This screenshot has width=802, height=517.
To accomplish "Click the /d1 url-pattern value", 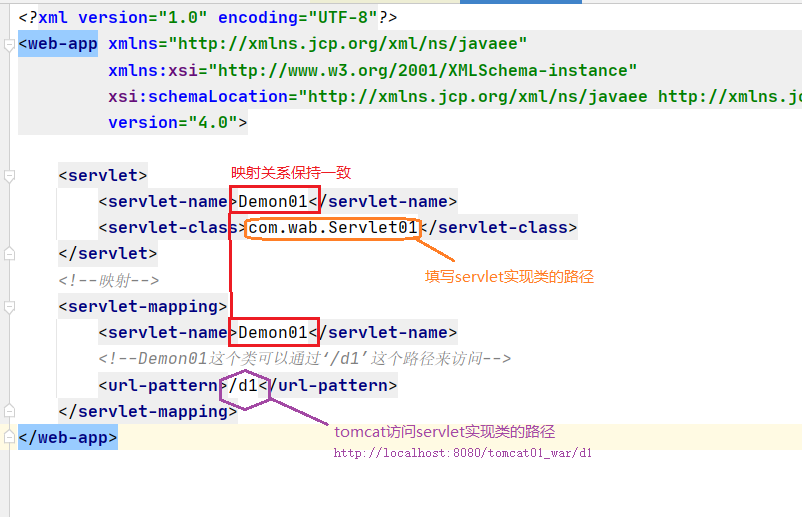I will pos(243,385).
